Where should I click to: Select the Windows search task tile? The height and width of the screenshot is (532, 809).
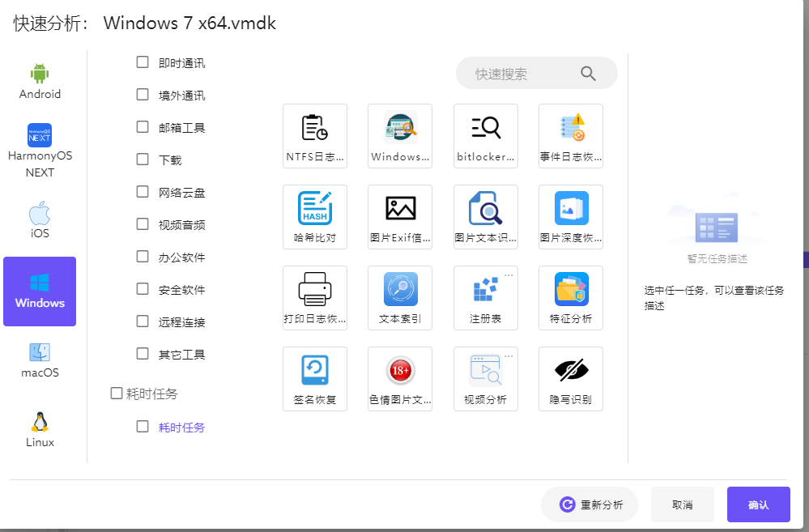(x=400, y=136)
